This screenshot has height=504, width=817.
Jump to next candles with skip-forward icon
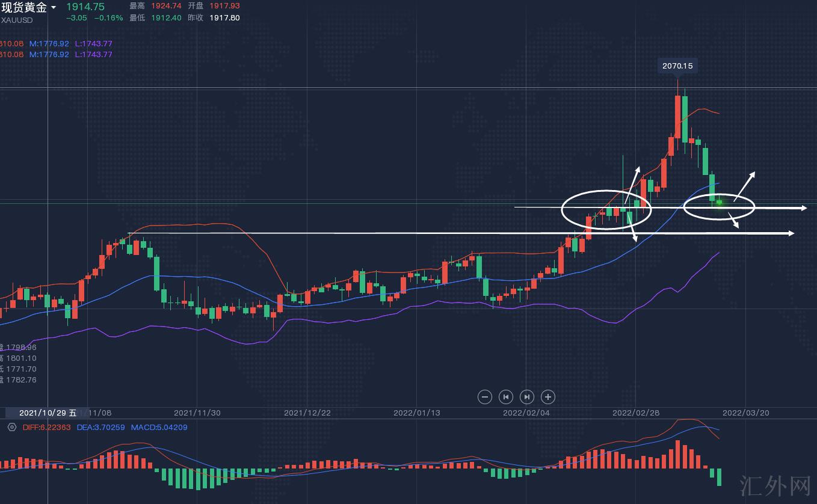tap(526, 396)
